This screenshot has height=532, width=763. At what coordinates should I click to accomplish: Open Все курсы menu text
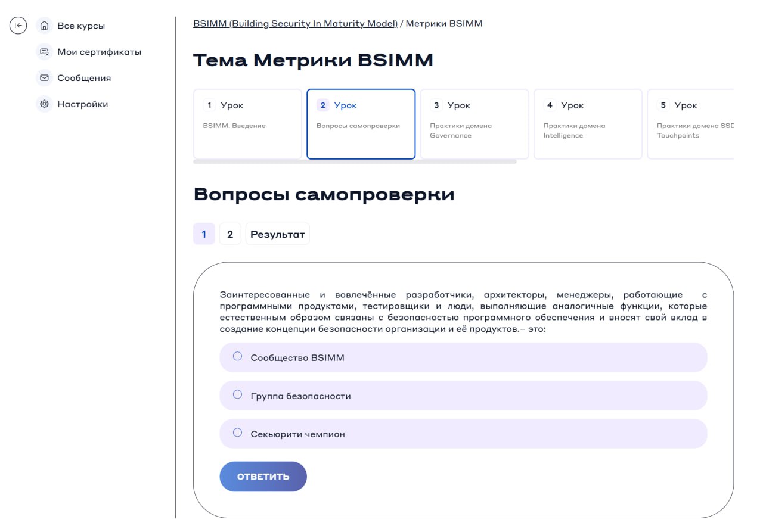81,26
